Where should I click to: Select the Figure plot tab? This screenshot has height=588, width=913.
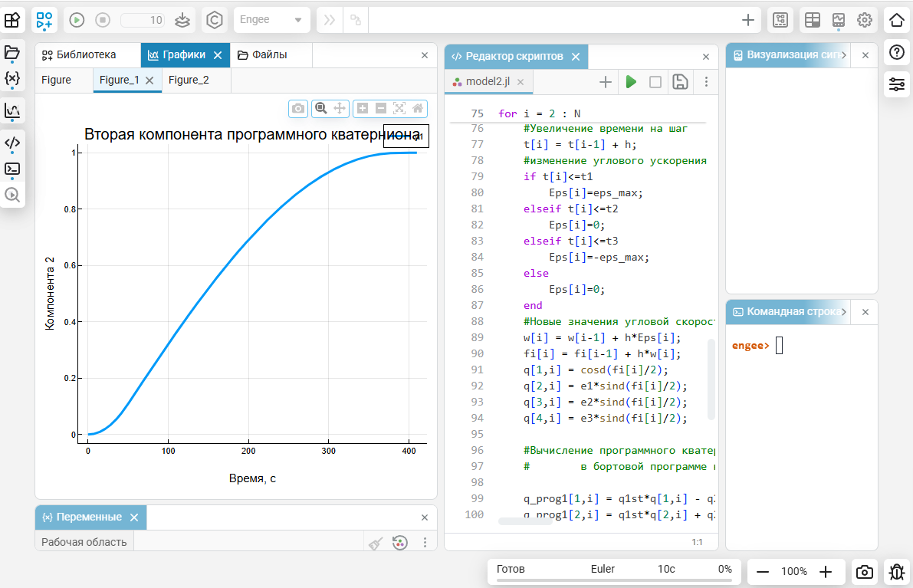coord(57,80)
